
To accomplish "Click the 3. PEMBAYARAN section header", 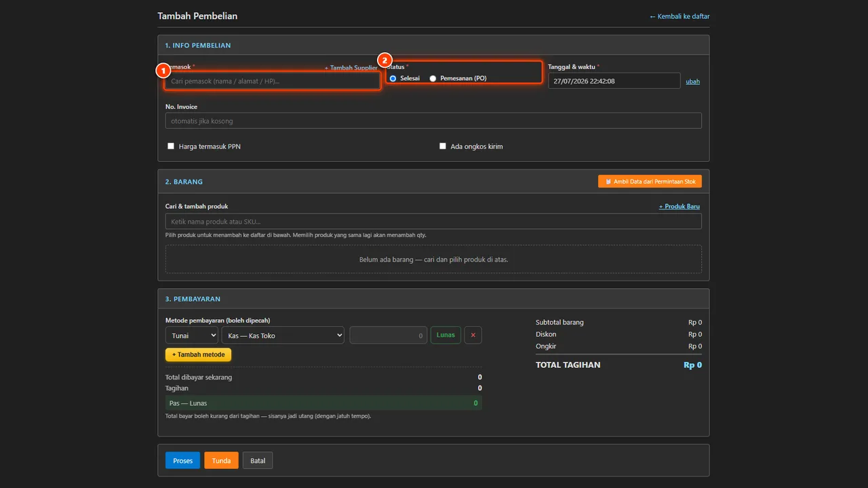I will click(x=193, y=299).
